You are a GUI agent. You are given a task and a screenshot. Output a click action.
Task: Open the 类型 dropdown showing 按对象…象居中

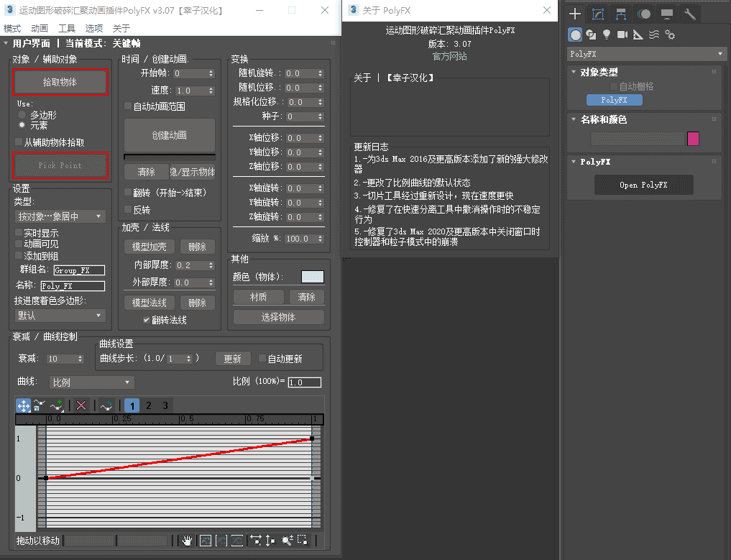[x=60, y=216]
